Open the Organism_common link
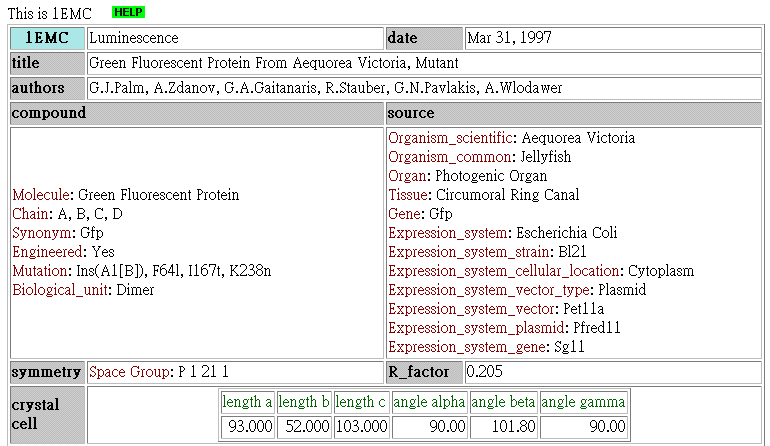Image resolution: width=770 pixels, height=446 pixels. (450, 157)
